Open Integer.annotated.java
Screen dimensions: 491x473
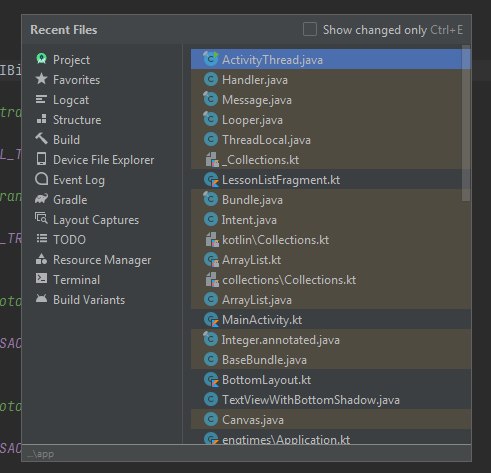(x=330, y=339)
